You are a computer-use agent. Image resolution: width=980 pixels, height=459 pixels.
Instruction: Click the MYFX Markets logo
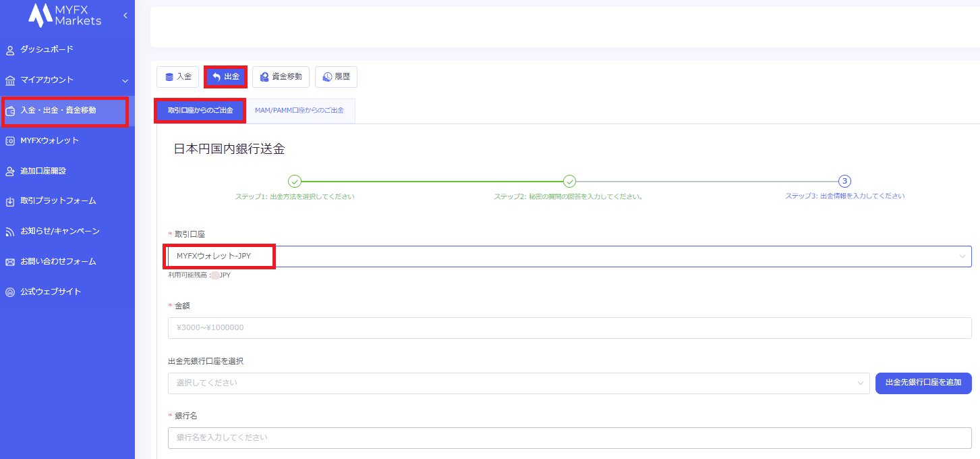click(x=65, y=15)
